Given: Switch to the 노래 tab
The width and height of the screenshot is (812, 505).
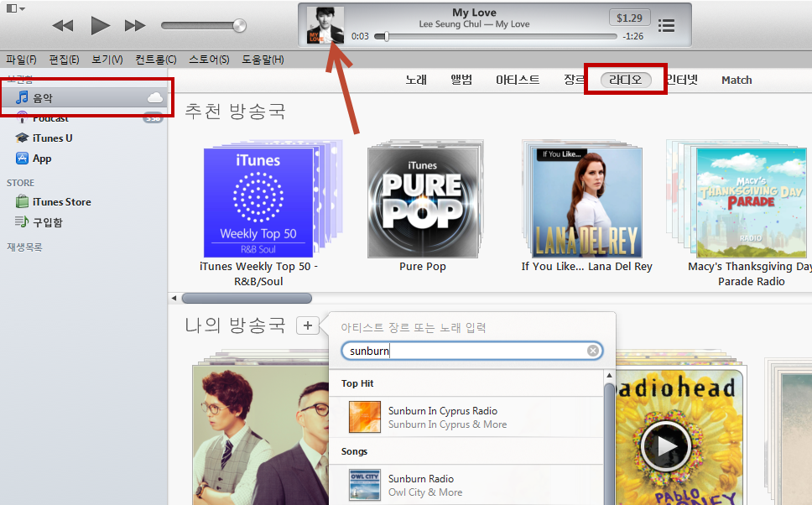Looking at the screenshot, I should pos(416,80).
